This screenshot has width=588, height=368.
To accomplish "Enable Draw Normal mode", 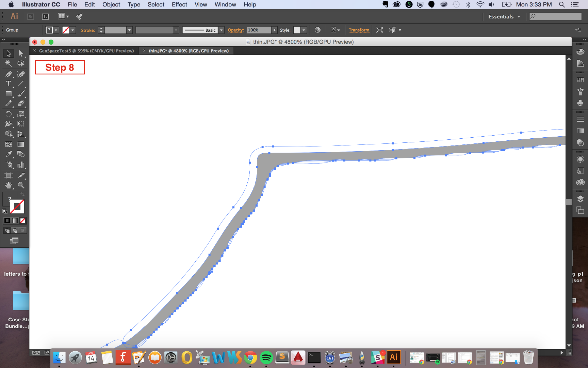I will pyautogui.click(x=7, y=231).
